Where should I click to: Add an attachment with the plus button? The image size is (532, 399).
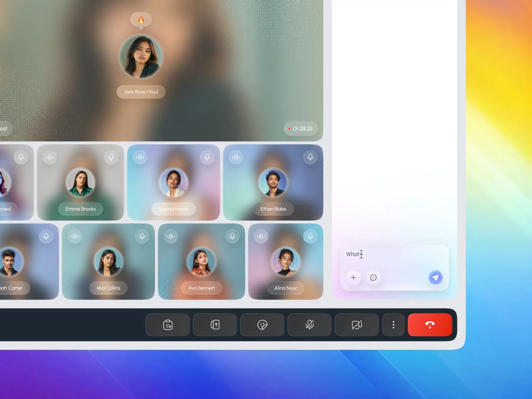click(x=353, y=277)
